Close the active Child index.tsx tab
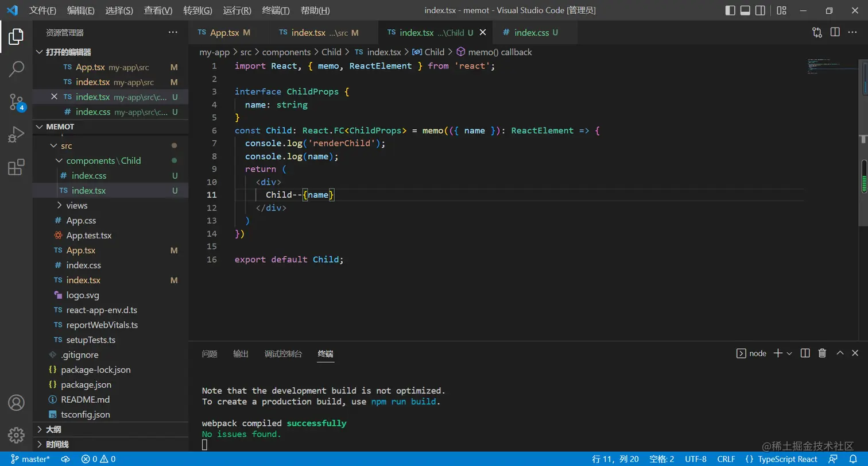The height and width of the screenshot is (466, 868). pyautogui.click(x=483, y=33)
